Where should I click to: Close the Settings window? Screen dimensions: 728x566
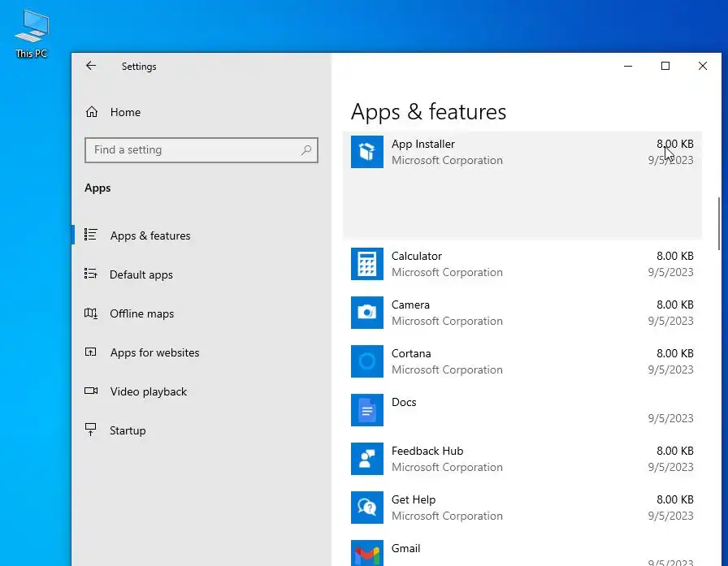(703, 66)
